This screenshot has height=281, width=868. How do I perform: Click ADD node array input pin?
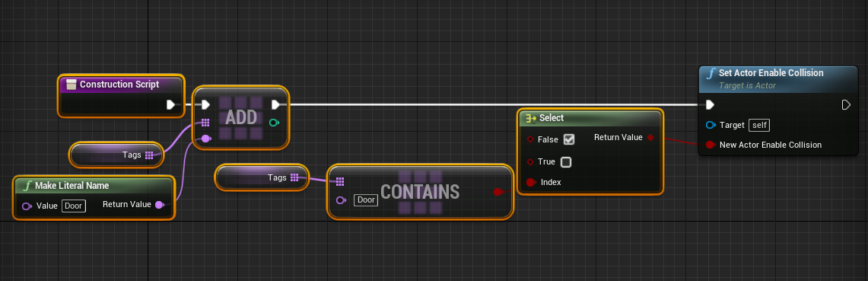pos(205,123)
